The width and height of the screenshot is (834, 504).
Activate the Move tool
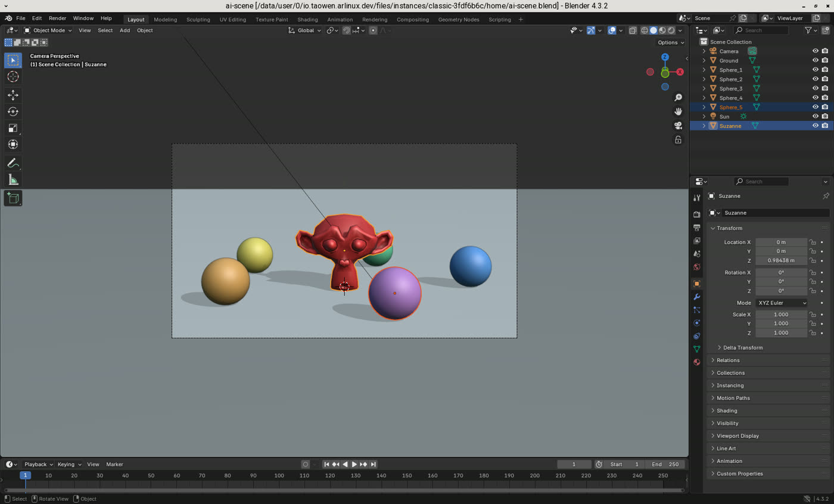(x=13, y=95)
